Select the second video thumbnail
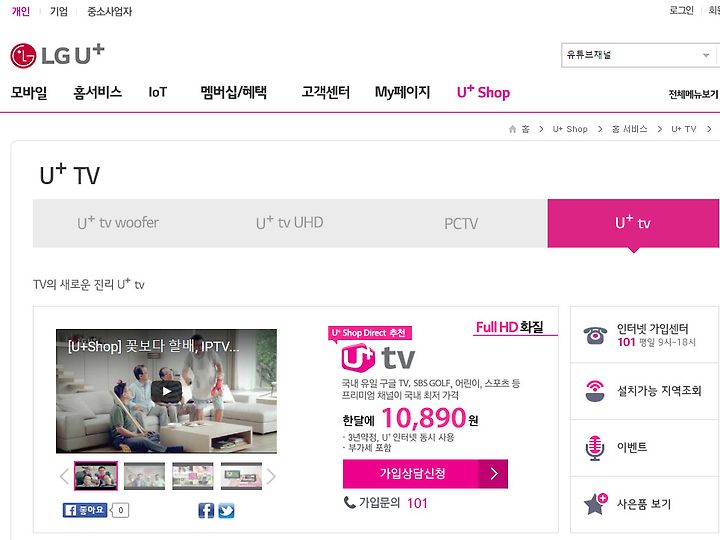The width and height of the screenshot is (720, 540). [x=144, y=476]
